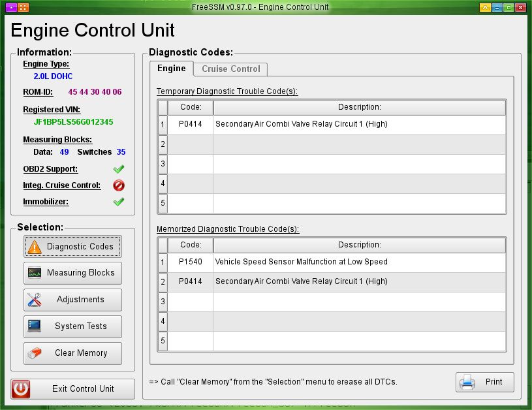
Task: Click the OBD2 Support label
Action: (x=50, y=169)
